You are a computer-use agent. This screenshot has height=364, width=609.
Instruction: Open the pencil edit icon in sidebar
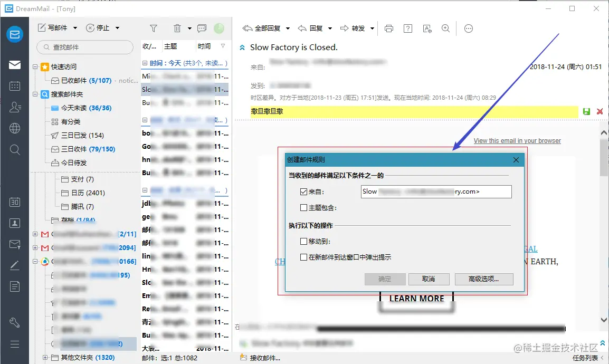[x=15, y=265]
